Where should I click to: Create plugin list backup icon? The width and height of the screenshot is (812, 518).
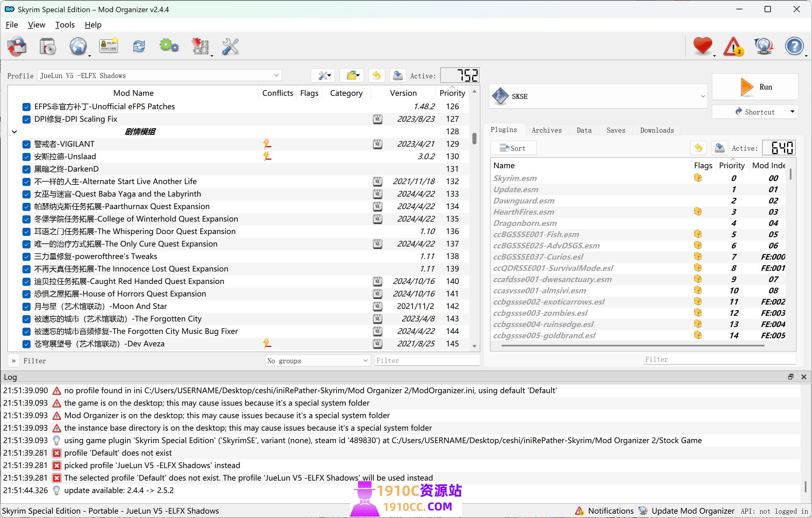pos(720,148)
